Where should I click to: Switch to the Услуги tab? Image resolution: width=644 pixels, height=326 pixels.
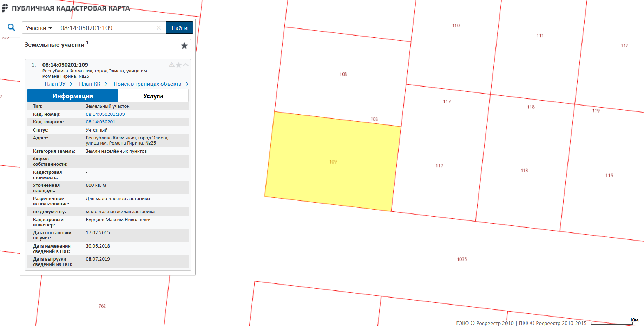(153, 96)
